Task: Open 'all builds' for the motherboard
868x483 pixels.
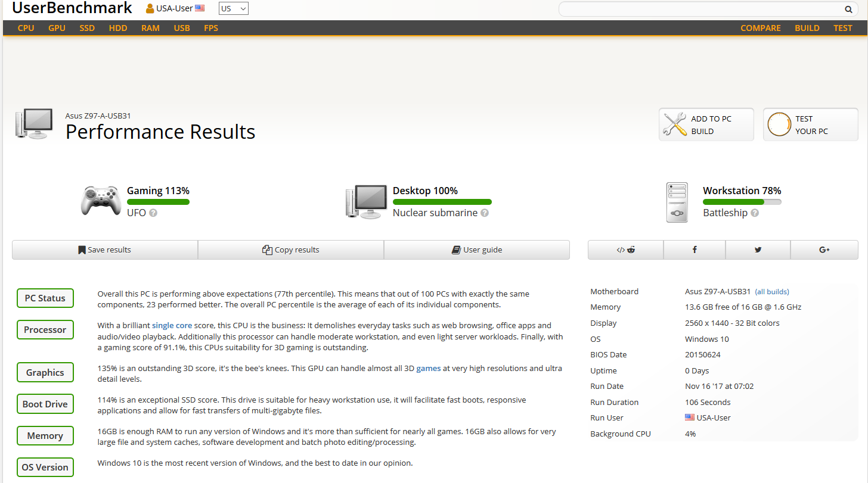Action: point(772,291)
